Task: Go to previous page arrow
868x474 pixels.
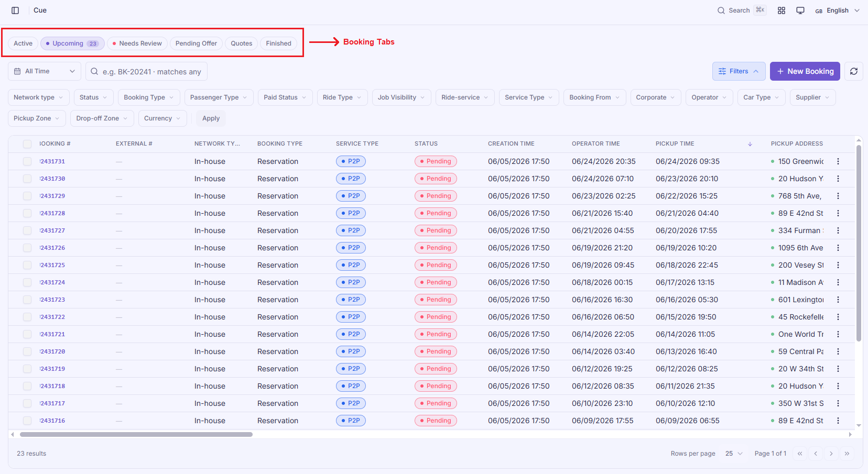Action: pos(816,454)
